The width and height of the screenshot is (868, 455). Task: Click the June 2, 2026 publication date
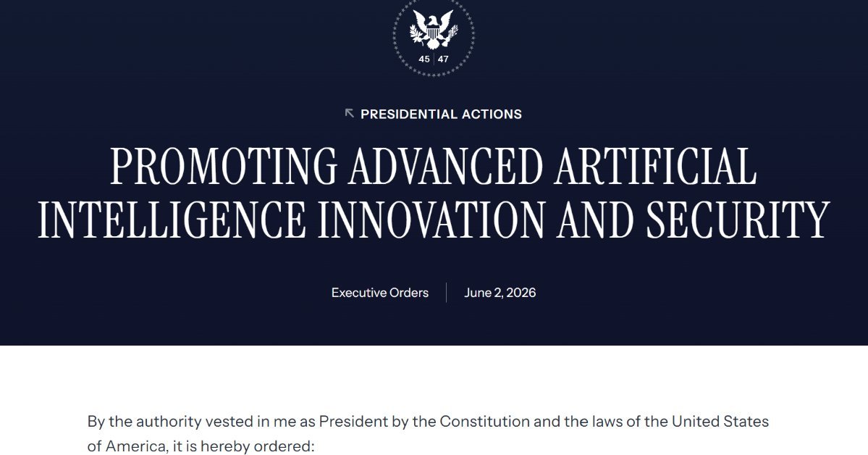coord(500,293)
